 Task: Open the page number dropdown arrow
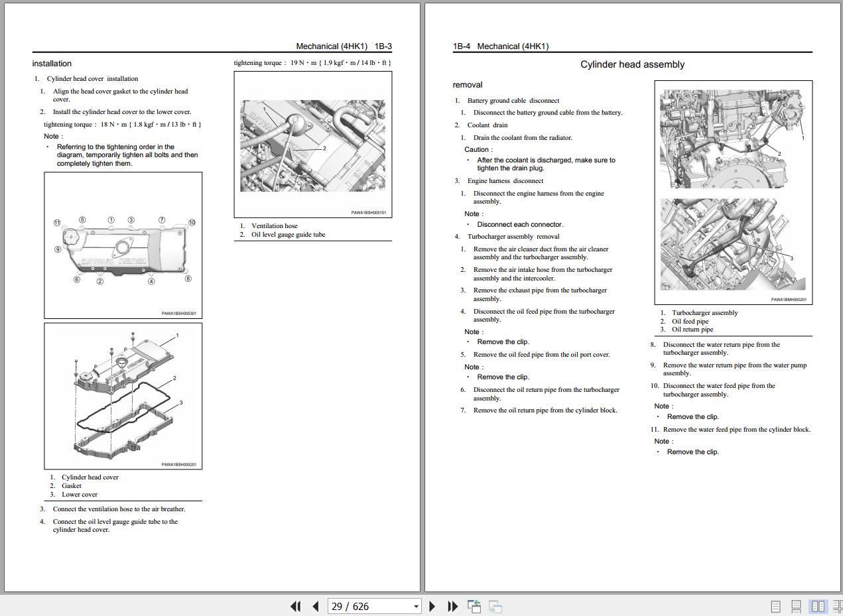pos(416,606)
